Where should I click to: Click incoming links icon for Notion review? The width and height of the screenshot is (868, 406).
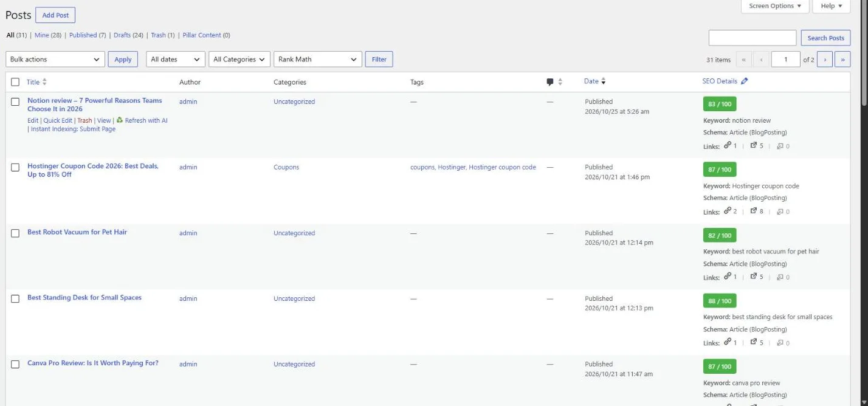[780, 146]
